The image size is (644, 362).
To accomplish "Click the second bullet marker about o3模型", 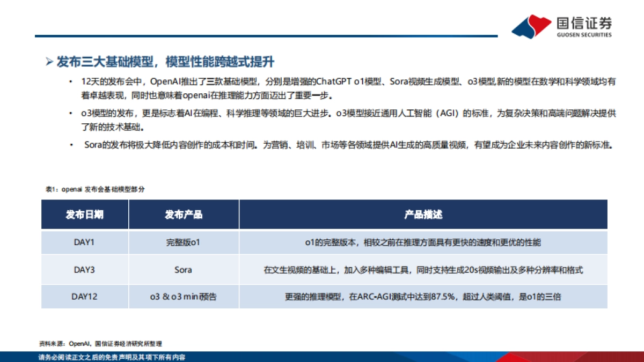I will coord(70,113).
